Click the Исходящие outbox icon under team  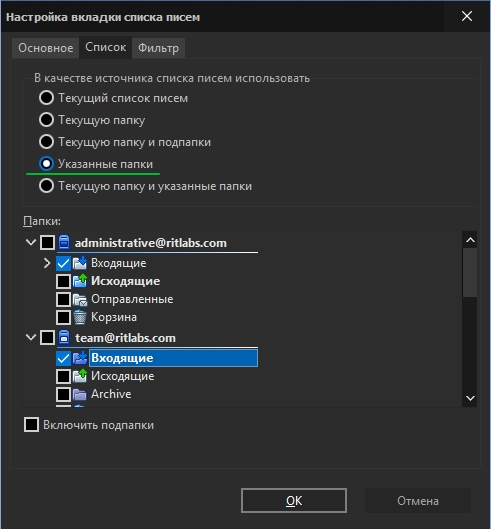[x=80, y=376]
